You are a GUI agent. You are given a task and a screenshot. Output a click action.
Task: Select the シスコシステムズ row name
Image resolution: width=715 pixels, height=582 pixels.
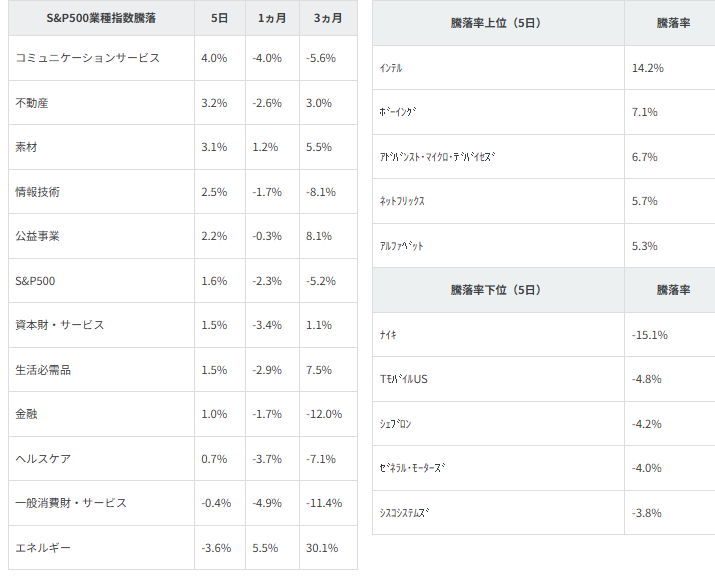click(x=405, y=513)
